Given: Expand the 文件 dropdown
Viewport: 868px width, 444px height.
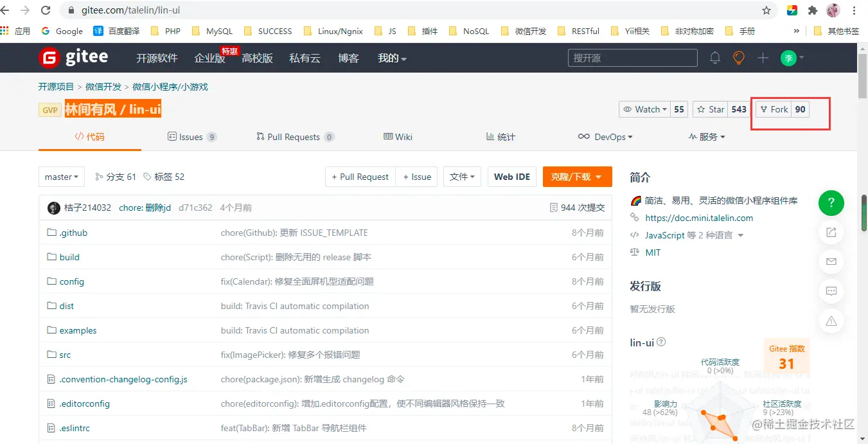Looking at the screenshot, I should click(x=463, y=177).
